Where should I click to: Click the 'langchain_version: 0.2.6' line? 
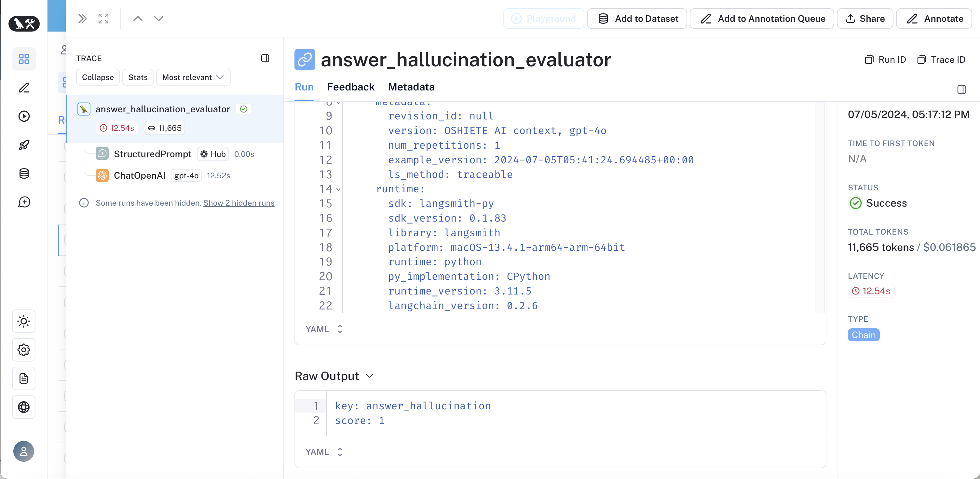tap(463, 306)
